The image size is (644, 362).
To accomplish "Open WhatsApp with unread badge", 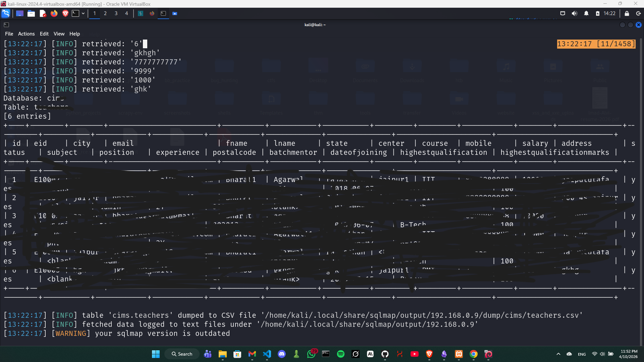I will 312,354.
